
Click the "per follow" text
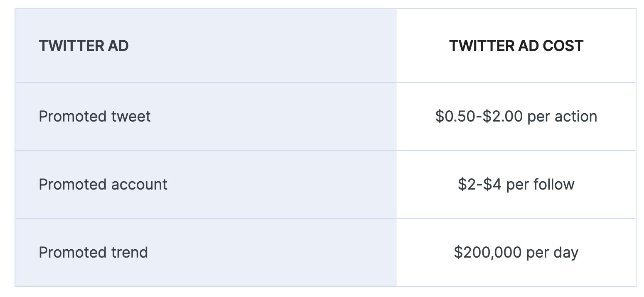click(541, 184)
